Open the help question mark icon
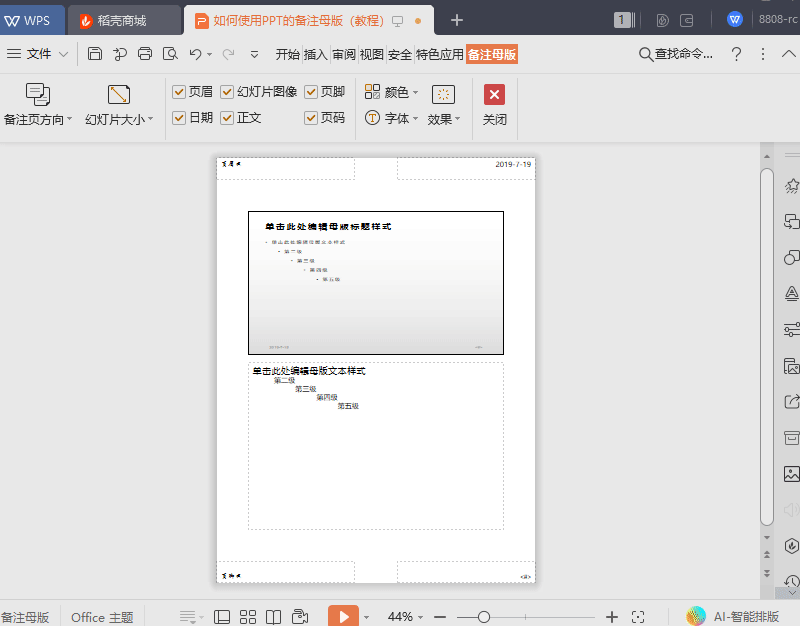This screenshot has height=626, width=800. (x=736, y=54)
